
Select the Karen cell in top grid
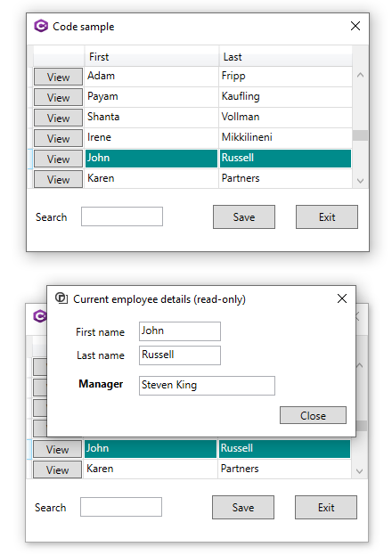tap(151, 178)
